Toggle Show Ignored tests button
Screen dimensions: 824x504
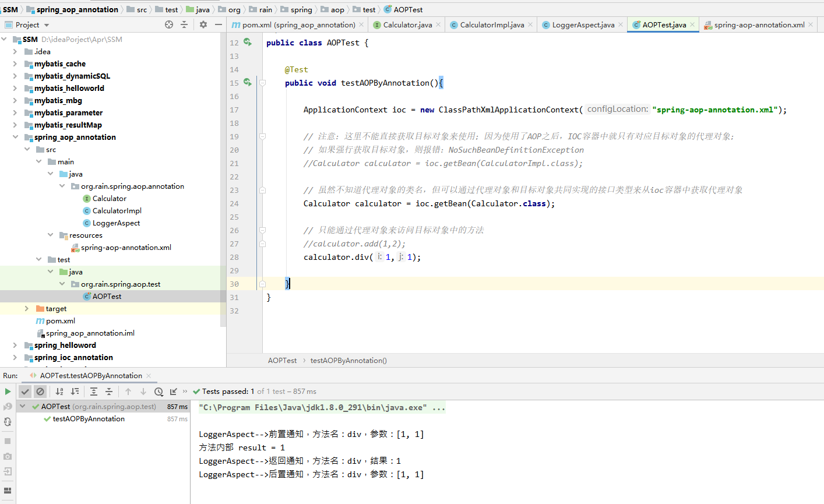(40, 392)
